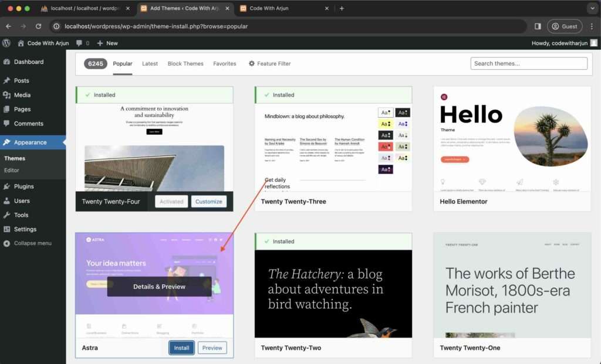Switch to the Favorites tab
The image size is (601, 364).
coord(225,63)
